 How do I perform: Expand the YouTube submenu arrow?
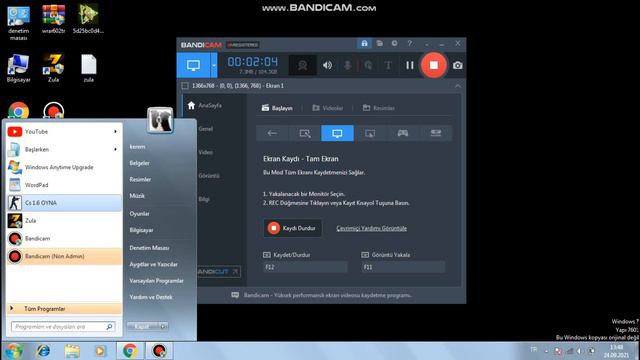116,132
